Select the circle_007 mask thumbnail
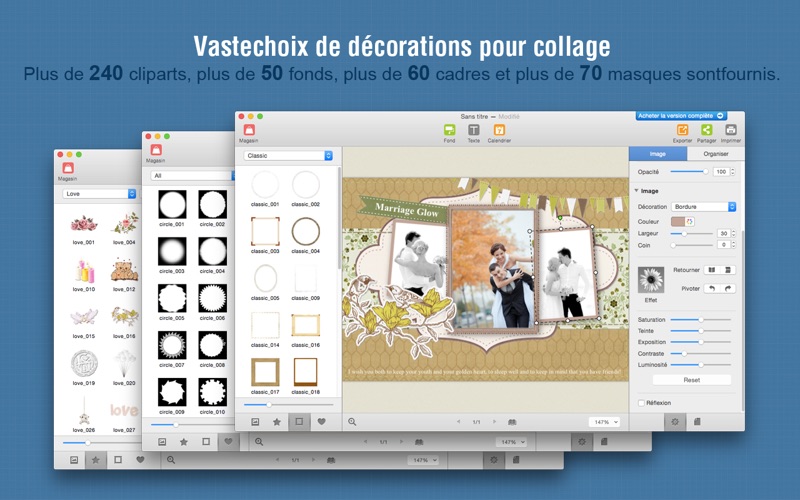Screen dimensions: 800x500 (172, 345)
